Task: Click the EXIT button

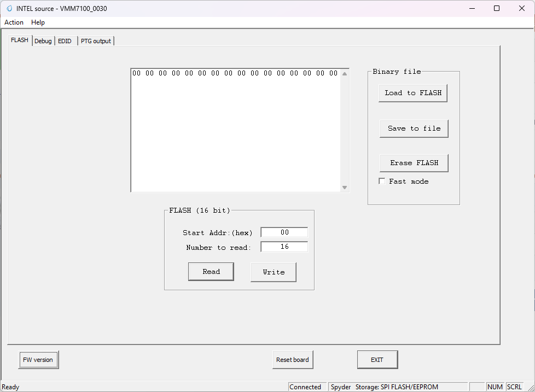Action: (377, 360)
